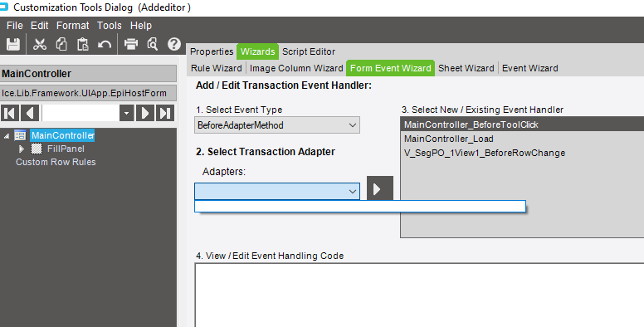644x327 pixels.
Task: Click the FillPanel node icon
Action: [37, 149]
